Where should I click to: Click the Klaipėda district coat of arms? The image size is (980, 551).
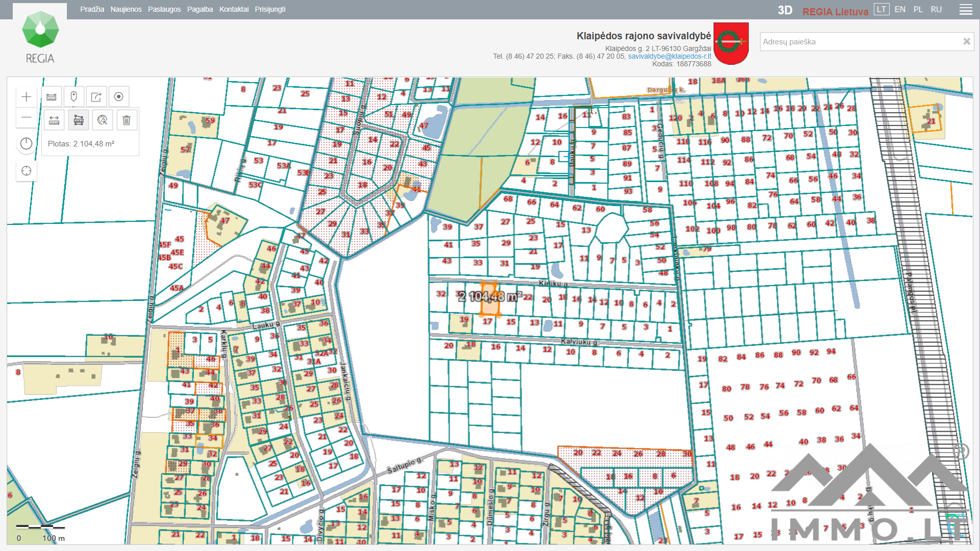(731, 43)
